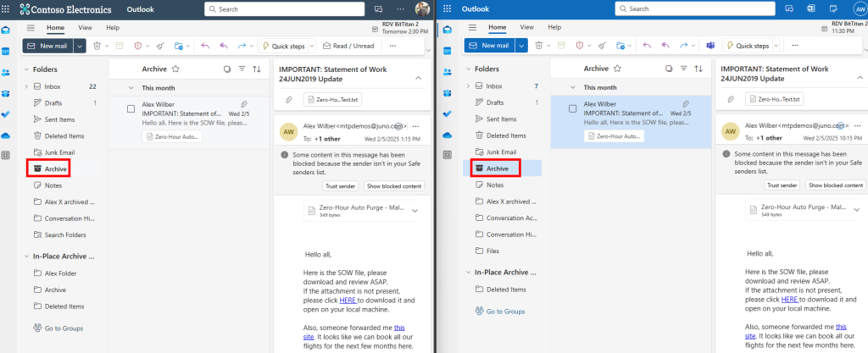
Task: Collapse the In-Place Archive section in the right Outlook window
Action: click(x=468, y=273)
